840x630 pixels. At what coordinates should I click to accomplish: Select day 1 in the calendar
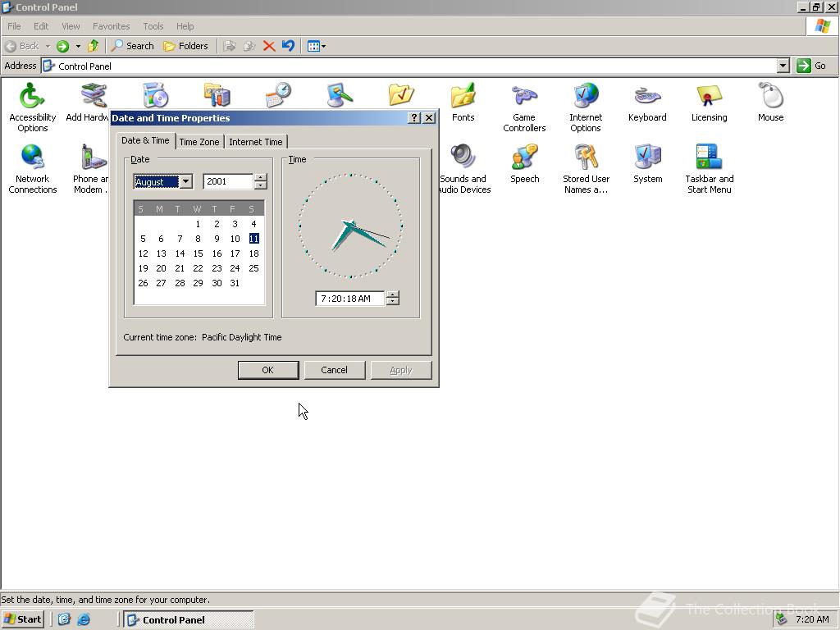198,224
